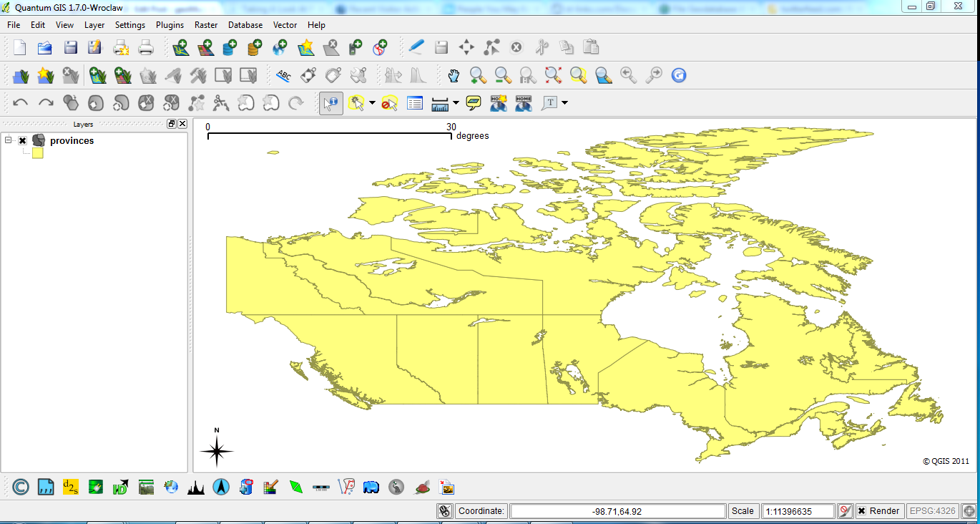Open the Settings menu

130,24
